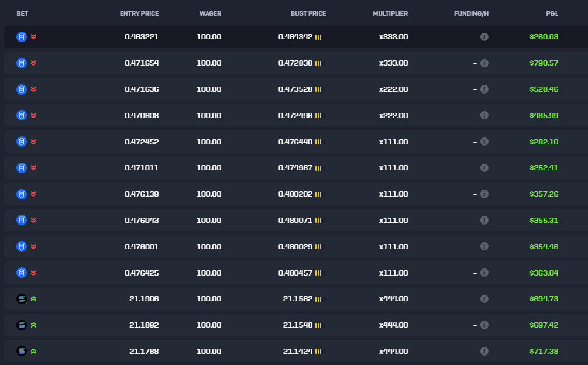Click the green up arrows in the 21.1788 row
Viewport: 588px width, 365px height.
coord(33,351)
